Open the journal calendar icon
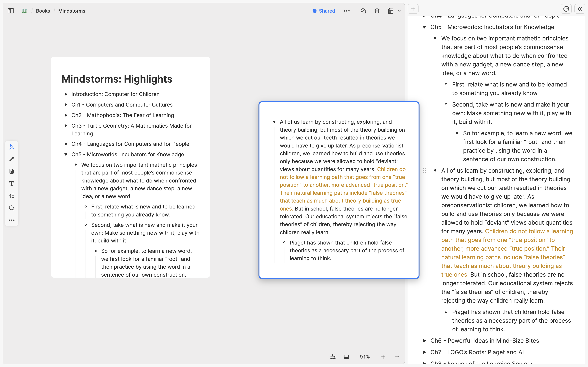 390,11
